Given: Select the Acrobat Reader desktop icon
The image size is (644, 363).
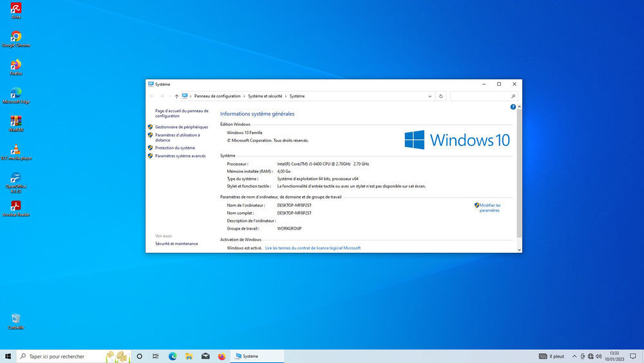Looking at the screenshot, I should pos(15,208).
